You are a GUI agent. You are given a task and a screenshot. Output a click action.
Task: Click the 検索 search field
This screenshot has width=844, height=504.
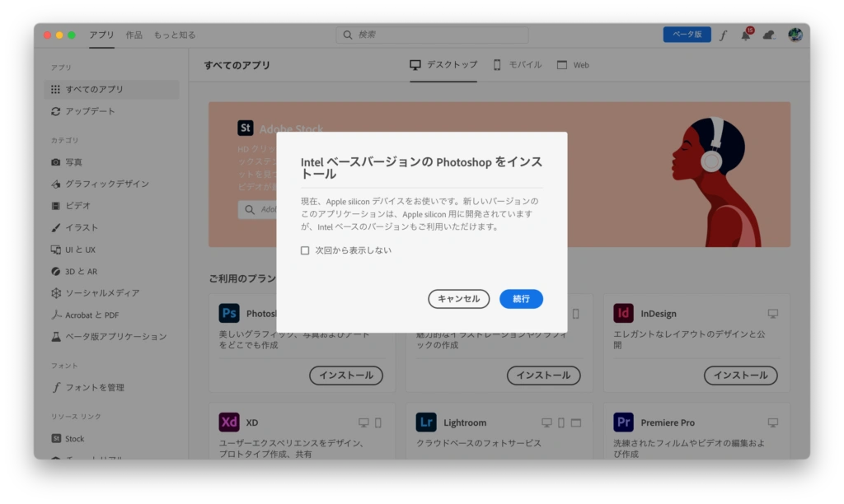(x=432, y=35)
